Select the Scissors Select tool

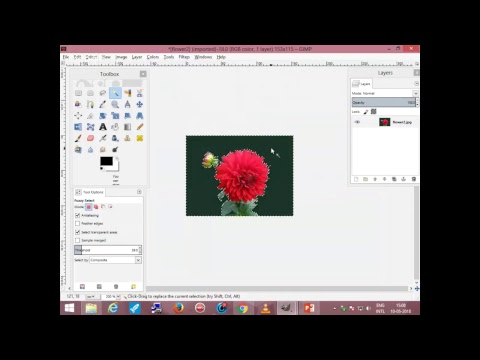pyautogui.click(x=140, y=93)
